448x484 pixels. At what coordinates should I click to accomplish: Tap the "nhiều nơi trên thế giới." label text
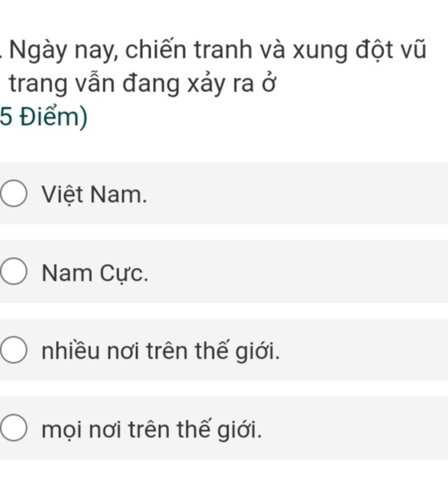click(x=161, y=351)
